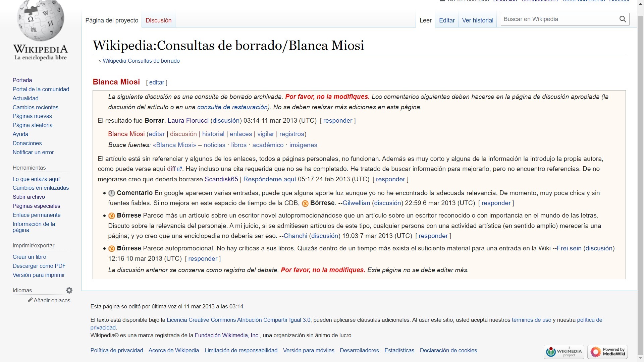
Task: Open Laura Fiorucci user link
Action: [188, 121]
